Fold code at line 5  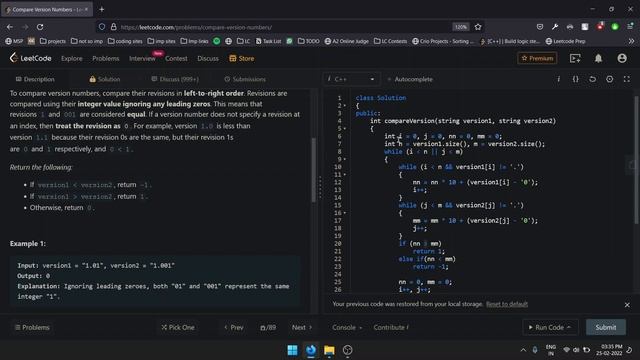[x=344, y=129]
